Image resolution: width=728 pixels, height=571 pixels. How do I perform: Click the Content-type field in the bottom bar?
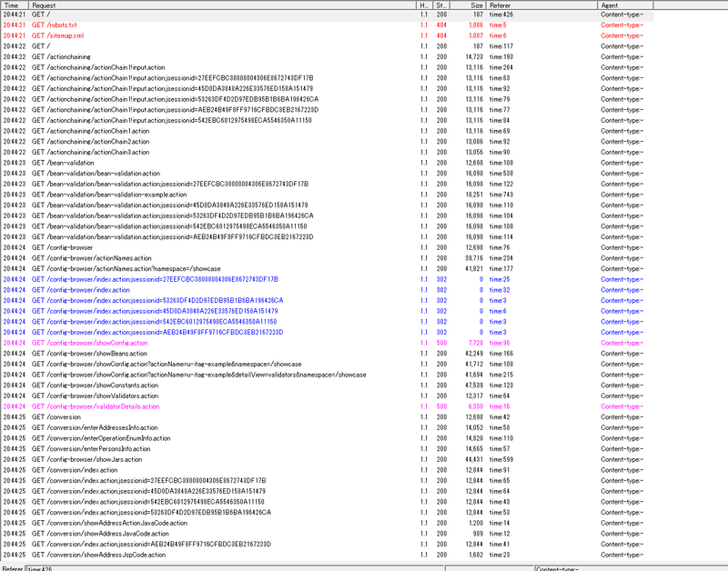[631, 568]
